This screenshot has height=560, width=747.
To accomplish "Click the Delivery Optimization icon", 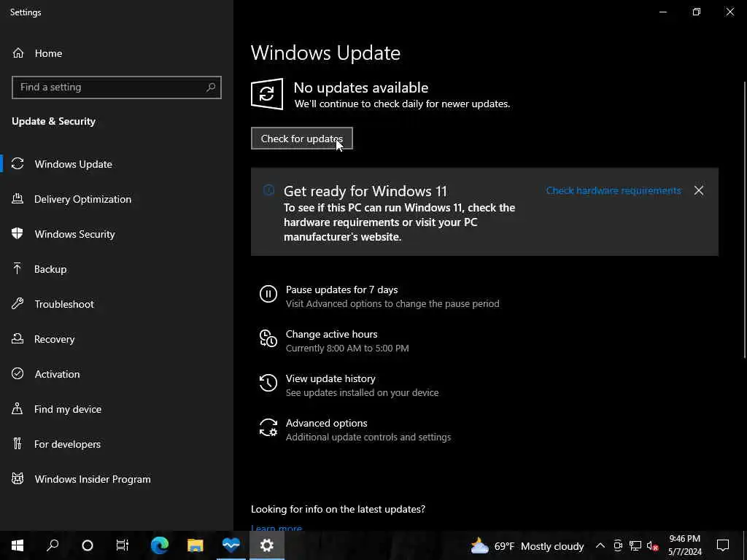I will (18, 199).
